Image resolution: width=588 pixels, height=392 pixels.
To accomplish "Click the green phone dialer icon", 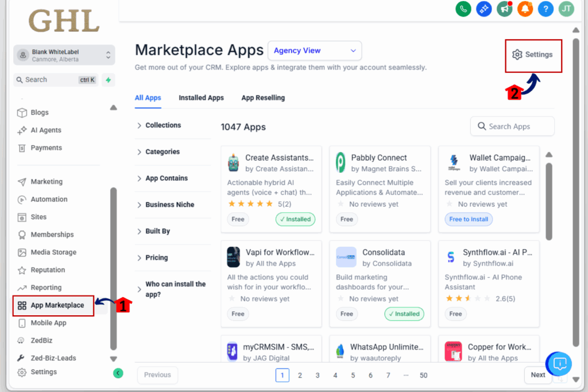I will click(x=463, y=9).
